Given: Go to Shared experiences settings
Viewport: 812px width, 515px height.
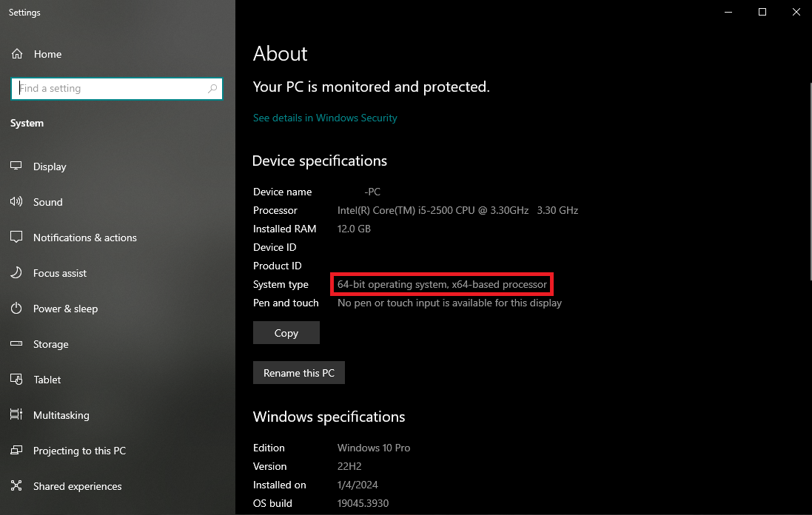Looking at the screenshot, I should click(x=77, y=486).
